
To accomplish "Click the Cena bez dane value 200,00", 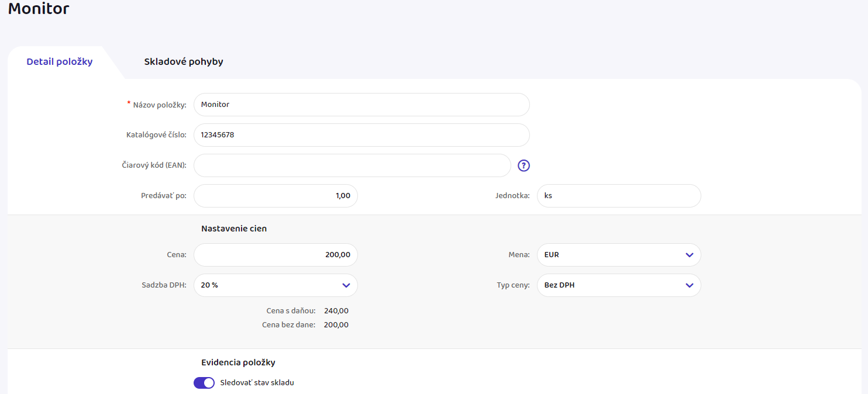I will click(x=336, y=325).
